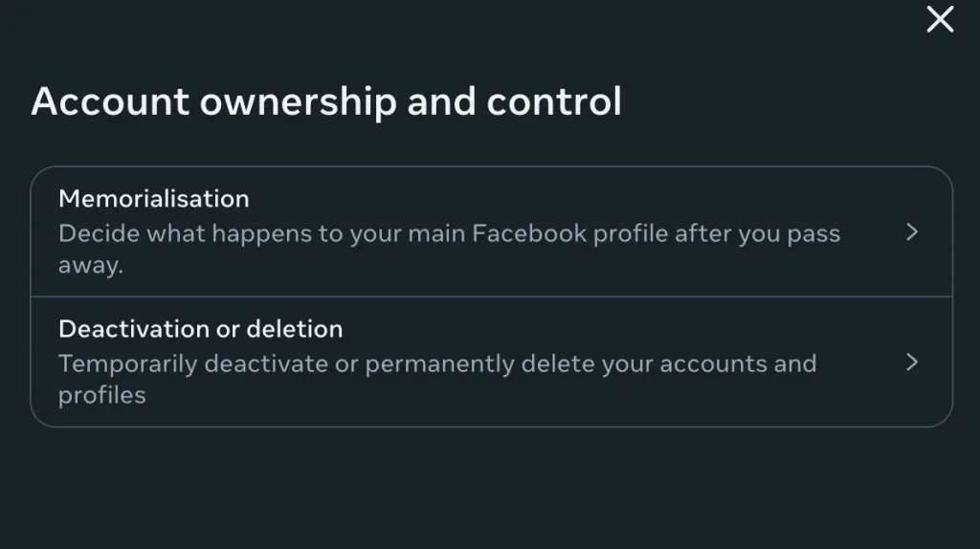Screen dimensions: 980x549
Task: Click the chevron arrow beside Deactivation or deletion
Action: [912, 362]
